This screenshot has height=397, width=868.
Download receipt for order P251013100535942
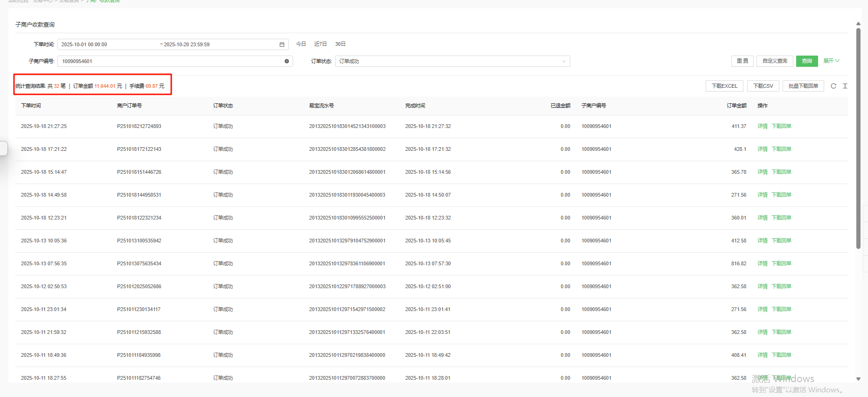(x=781, y=241)
